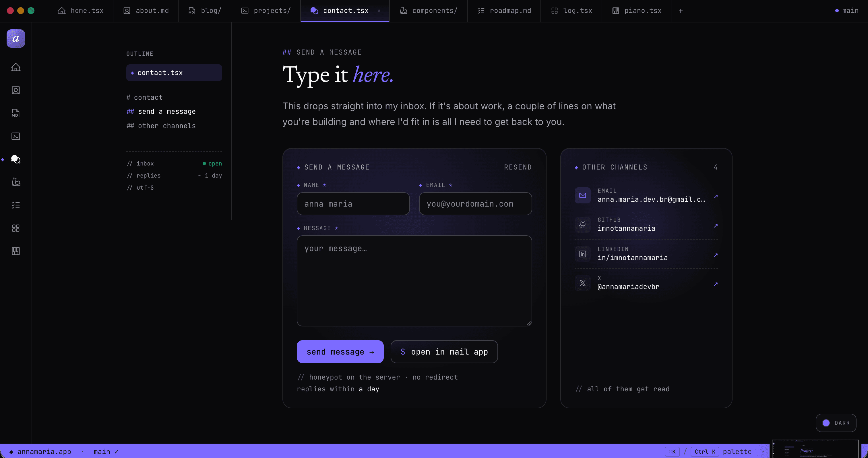Open the projects terminal icon in sidebar
The image size is (868, 458).
tap(16, 136)
